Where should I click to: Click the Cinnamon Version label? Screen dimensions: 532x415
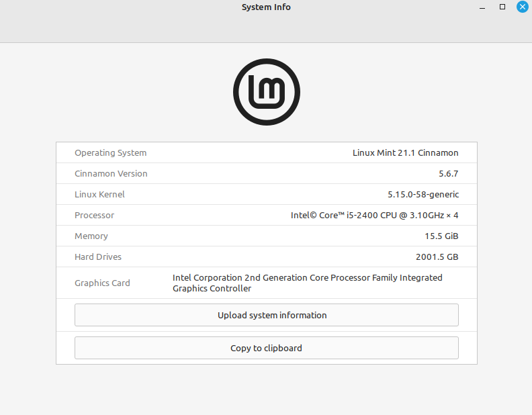click(x=111, y=174)
